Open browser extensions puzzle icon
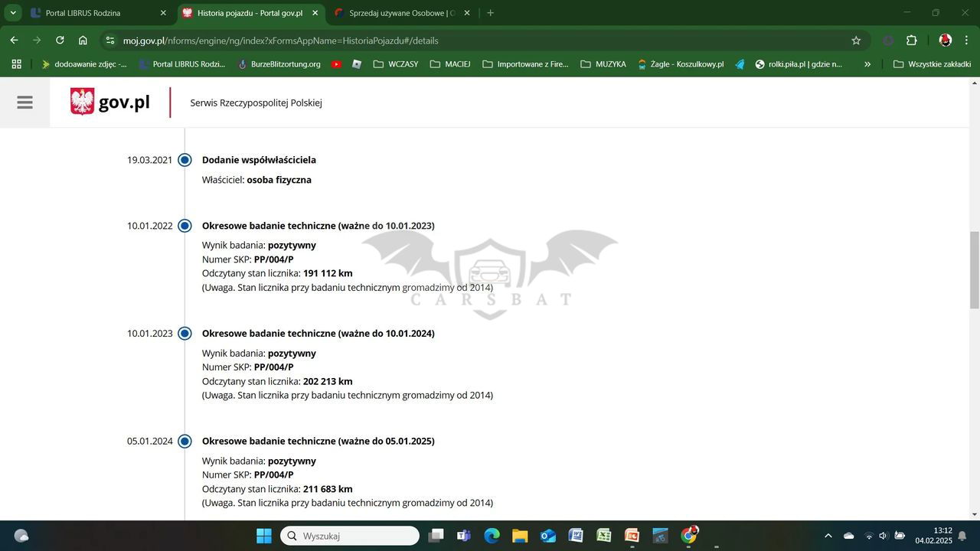The height and width of the screenshot is (551, 980). pos(911,41)
